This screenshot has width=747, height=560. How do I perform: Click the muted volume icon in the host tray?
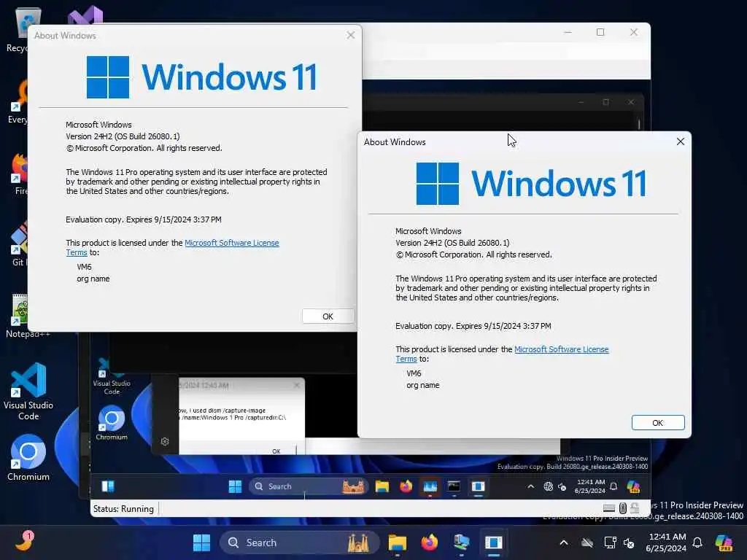coord(629,542)
